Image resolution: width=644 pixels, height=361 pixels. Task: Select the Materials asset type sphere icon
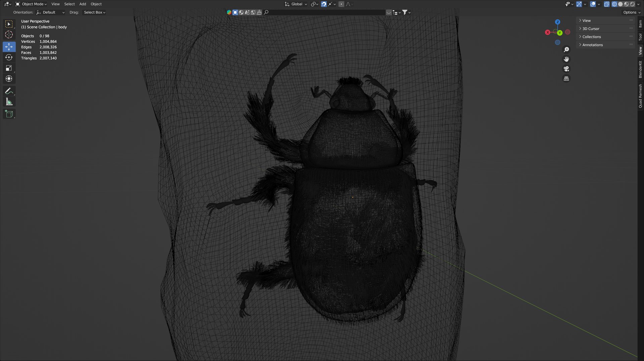(241, 12)
